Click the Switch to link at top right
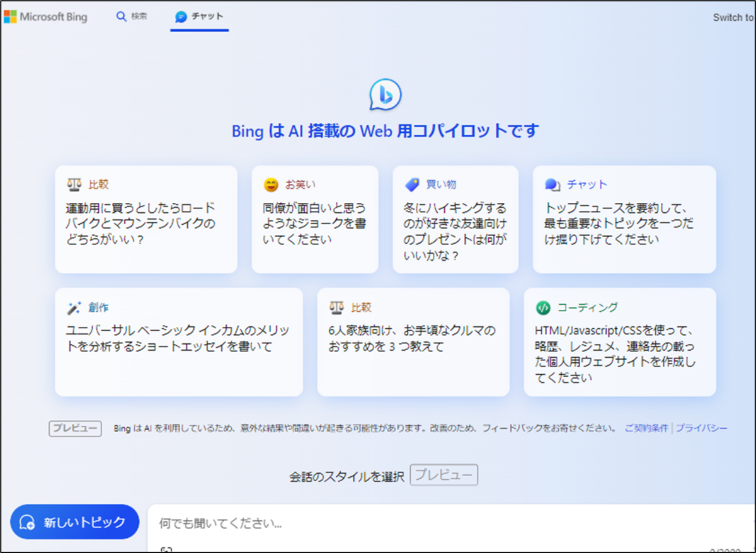The image size is (756, 553). click(x=733, y=18)
